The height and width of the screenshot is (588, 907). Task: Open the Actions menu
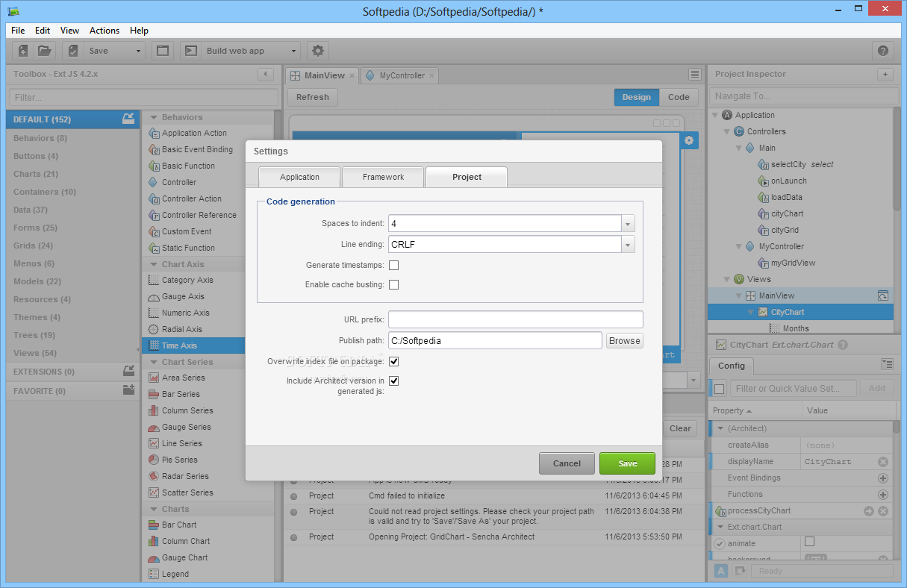(x=105, y=31)
